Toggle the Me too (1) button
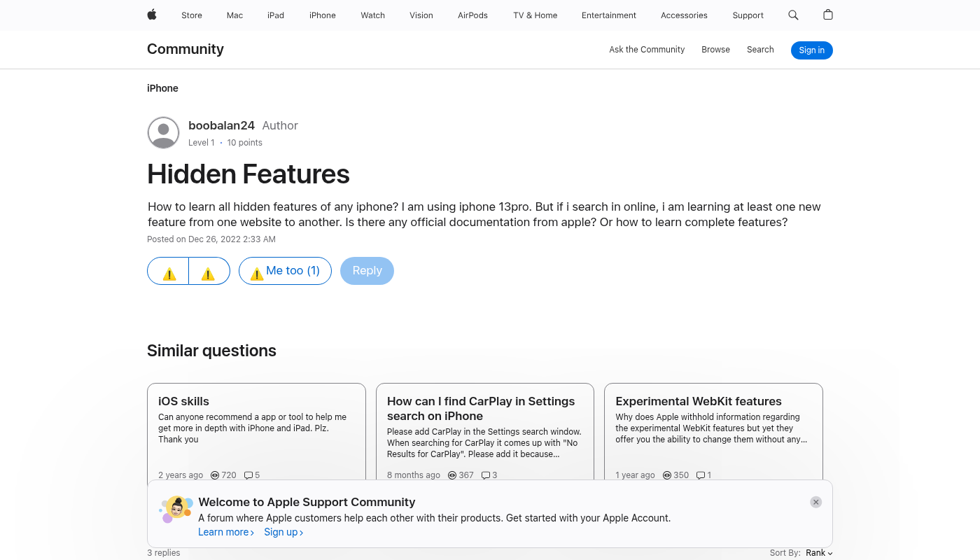This screenshot has height=560, width=980. (285, 271)
